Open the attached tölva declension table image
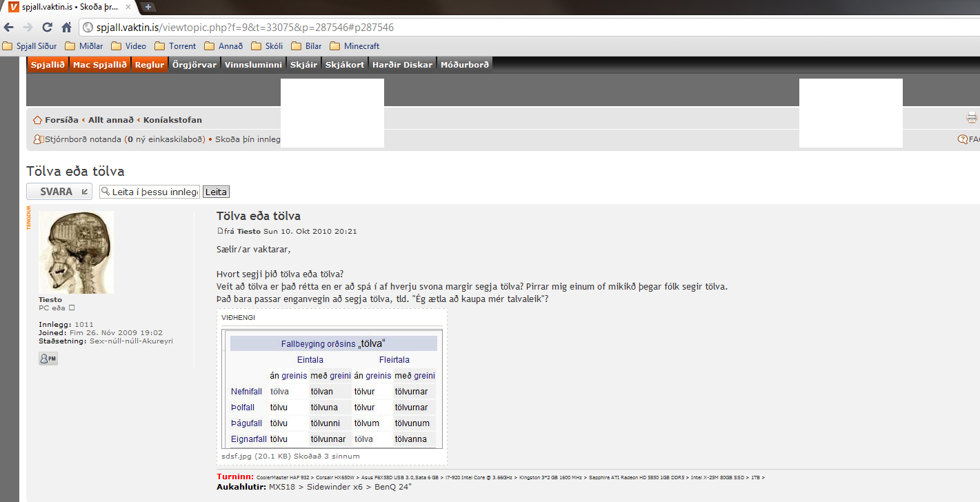 (332, 390)
